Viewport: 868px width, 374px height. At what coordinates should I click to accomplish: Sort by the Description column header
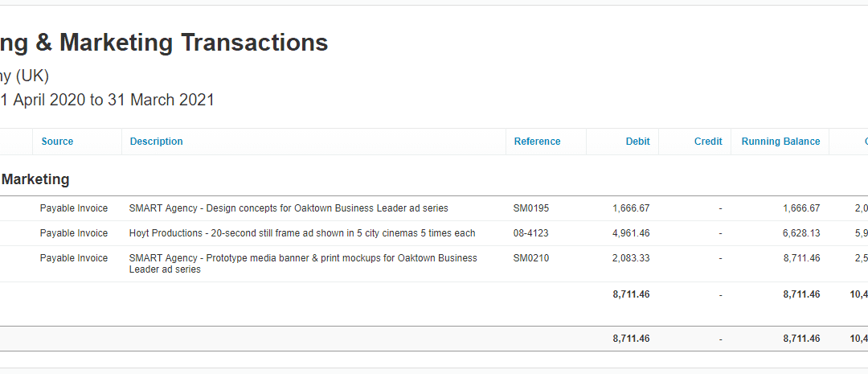tap(156, 142)
